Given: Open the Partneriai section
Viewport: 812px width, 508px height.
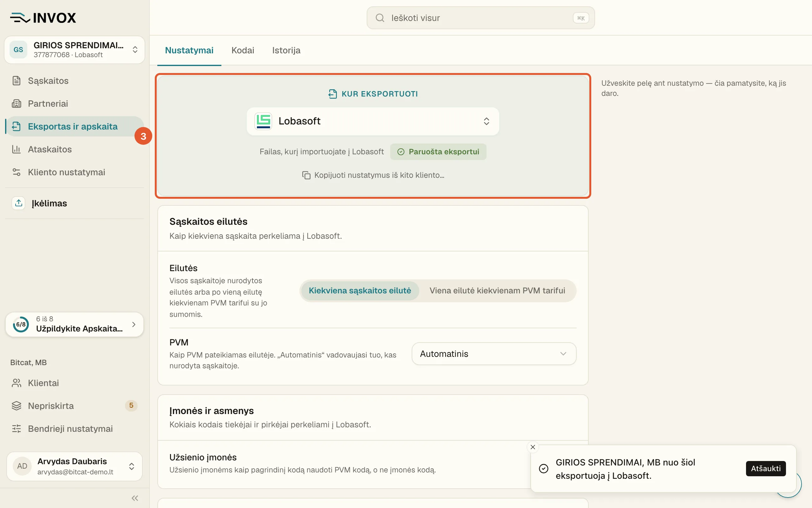Looking at the screenshot, I should [75, 104].
